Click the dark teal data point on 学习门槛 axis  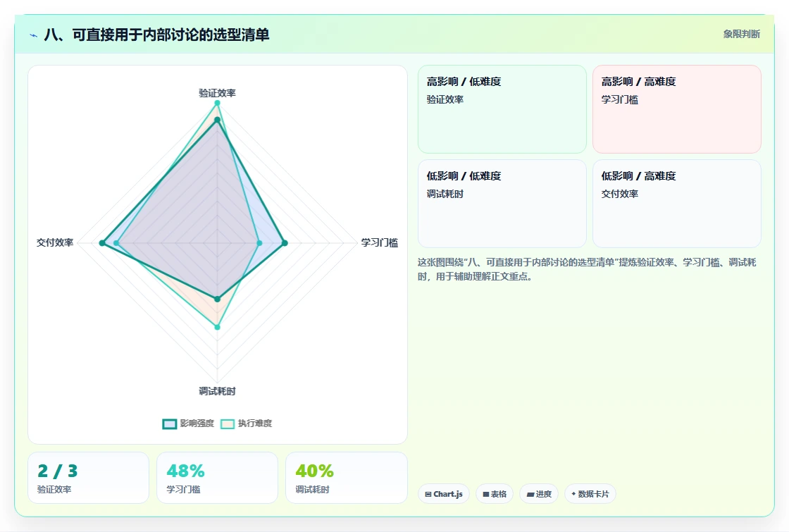[285, 243]
